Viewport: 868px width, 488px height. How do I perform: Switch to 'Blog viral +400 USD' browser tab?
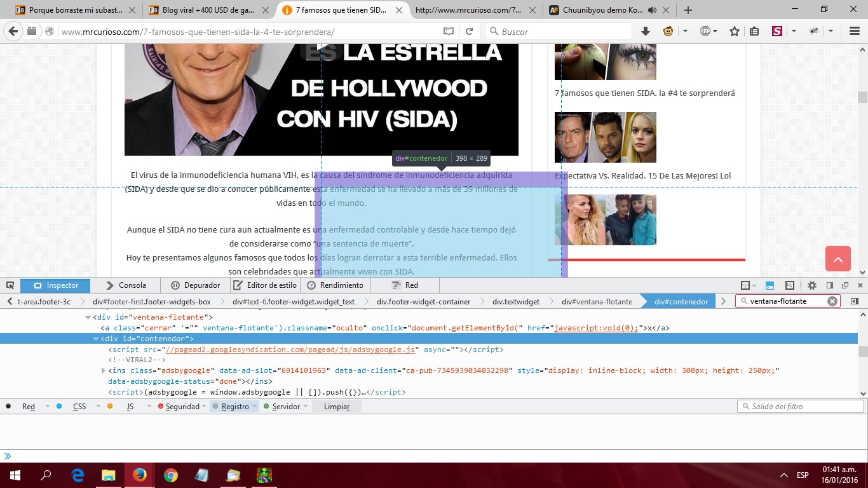208,10
